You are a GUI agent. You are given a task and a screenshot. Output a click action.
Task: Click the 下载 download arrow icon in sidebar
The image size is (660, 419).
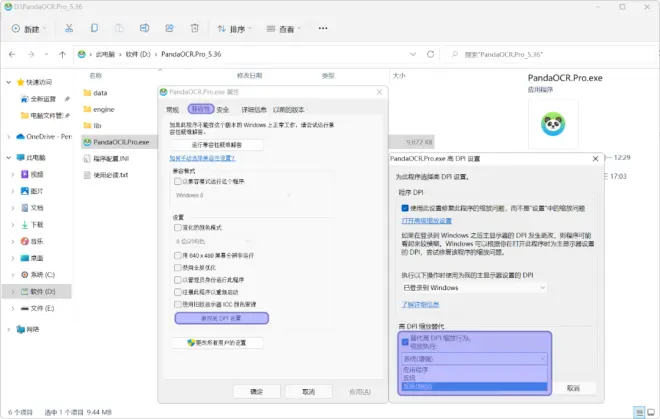[x=25, y=224]
